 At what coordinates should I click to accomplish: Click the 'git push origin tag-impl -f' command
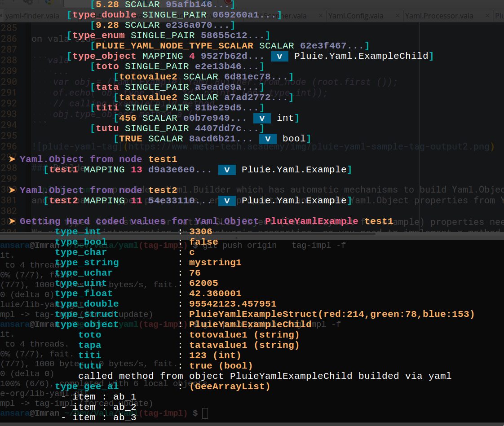(274, 246)
